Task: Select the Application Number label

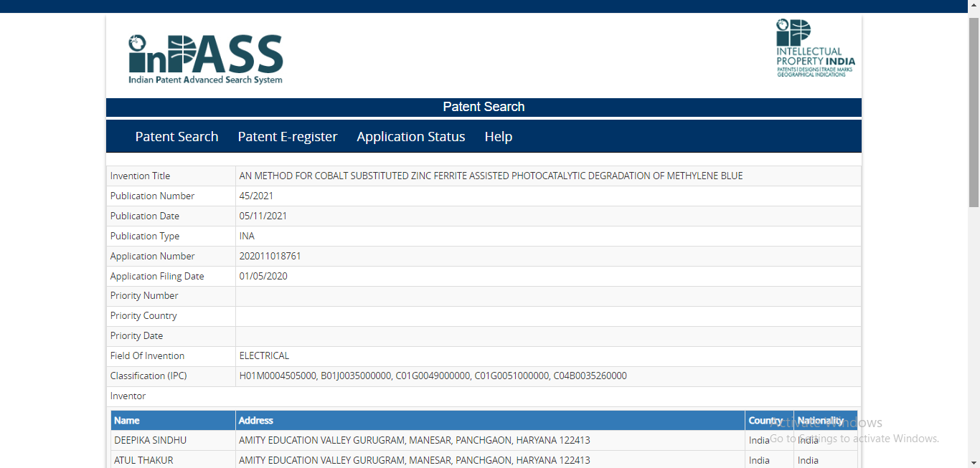Action: [x=152, y=256]
